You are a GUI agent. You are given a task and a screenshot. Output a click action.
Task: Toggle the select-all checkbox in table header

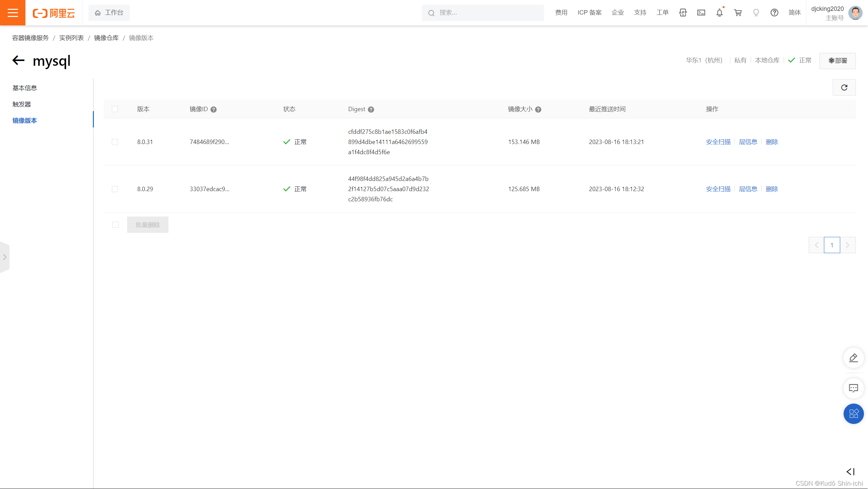click(x=115, y=109)
